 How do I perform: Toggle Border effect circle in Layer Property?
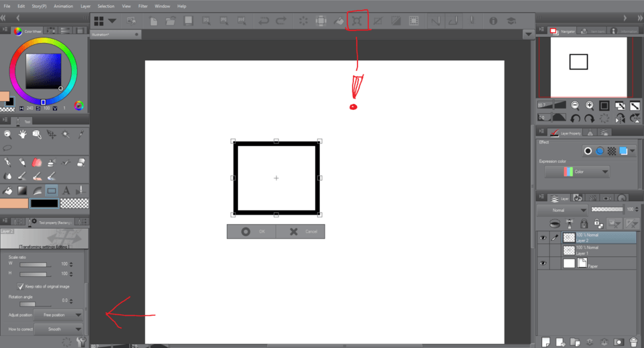coord(588,151)
